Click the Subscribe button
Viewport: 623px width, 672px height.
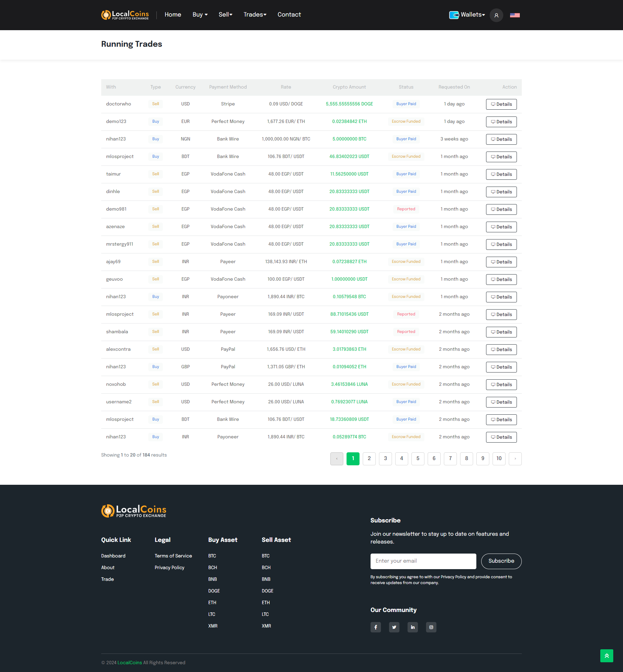point(501,561)
